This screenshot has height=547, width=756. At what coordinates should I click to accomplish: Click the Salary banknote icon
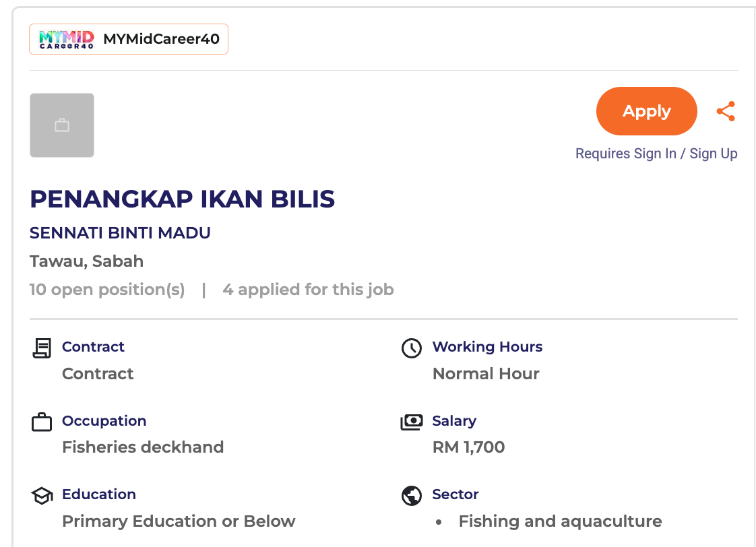(411, 422)
